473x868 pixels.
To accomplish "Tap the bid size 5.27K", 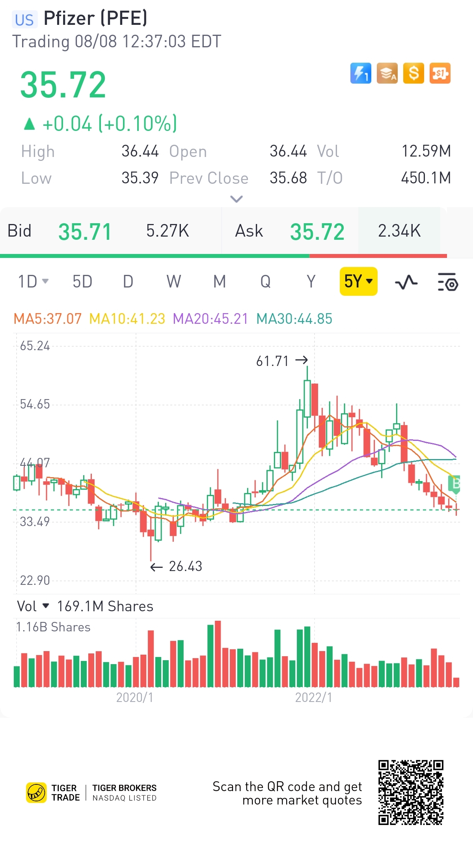I will click(168, 231).
